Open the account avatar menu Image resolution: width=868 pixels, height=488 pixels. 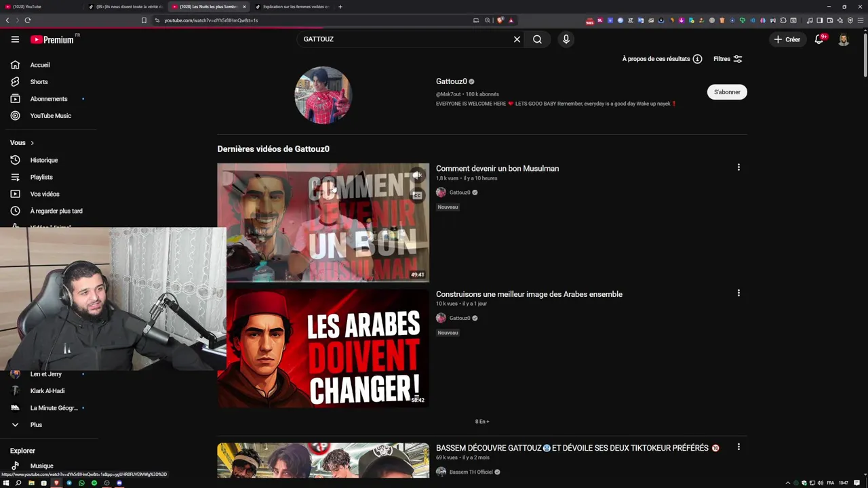(x=844, y=39)
